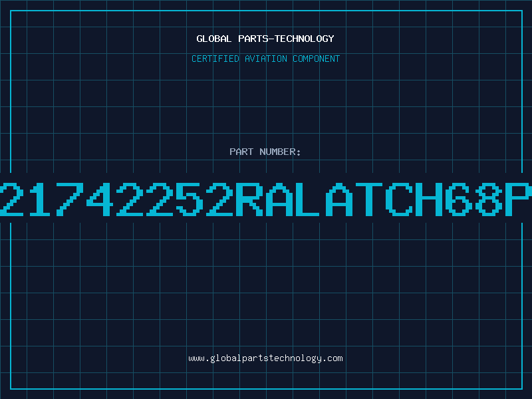Click the PART NUMBER: label

click(x=265, y=152)
